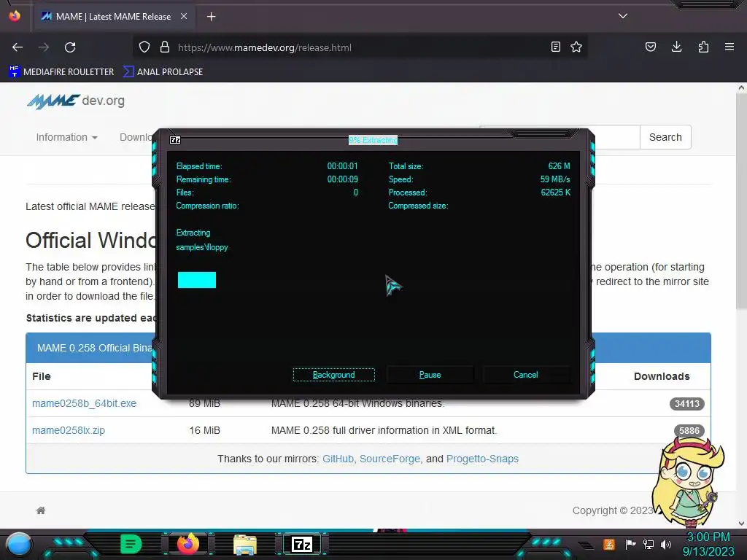Viewport: 747px width, 560px height.
Task: Open a new browser tab
Action: [211, 17]
